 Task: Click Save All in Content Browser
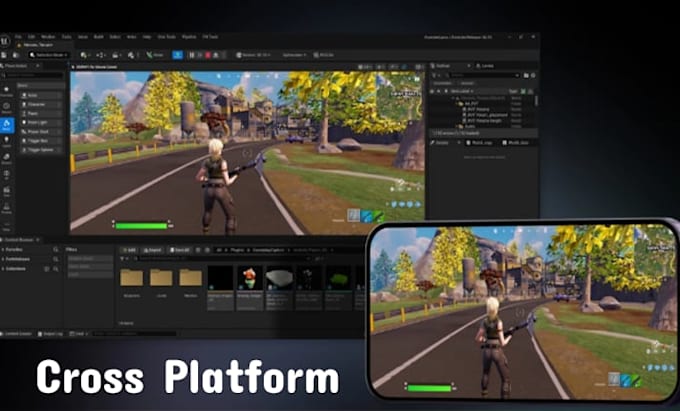pyautogui.click(x=180, y=250)
